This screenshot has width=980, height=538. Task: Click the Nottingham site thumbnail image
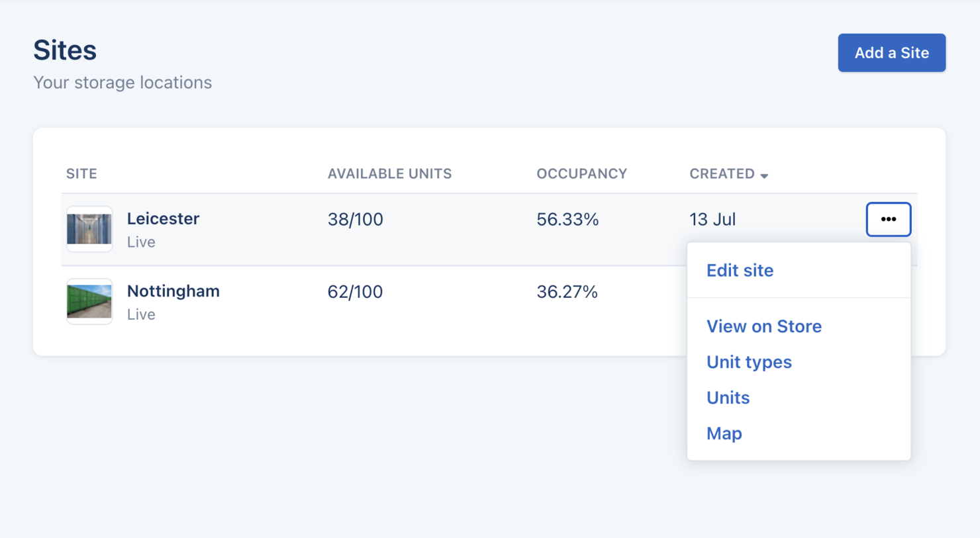(x=89, y=301)
